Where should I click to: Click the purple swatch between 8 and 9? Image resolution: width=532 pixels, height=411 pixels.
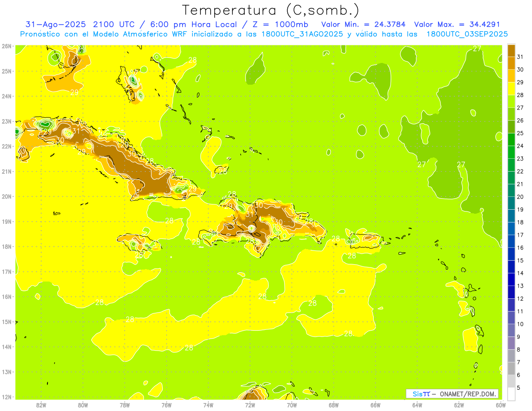tap(511, 343)
